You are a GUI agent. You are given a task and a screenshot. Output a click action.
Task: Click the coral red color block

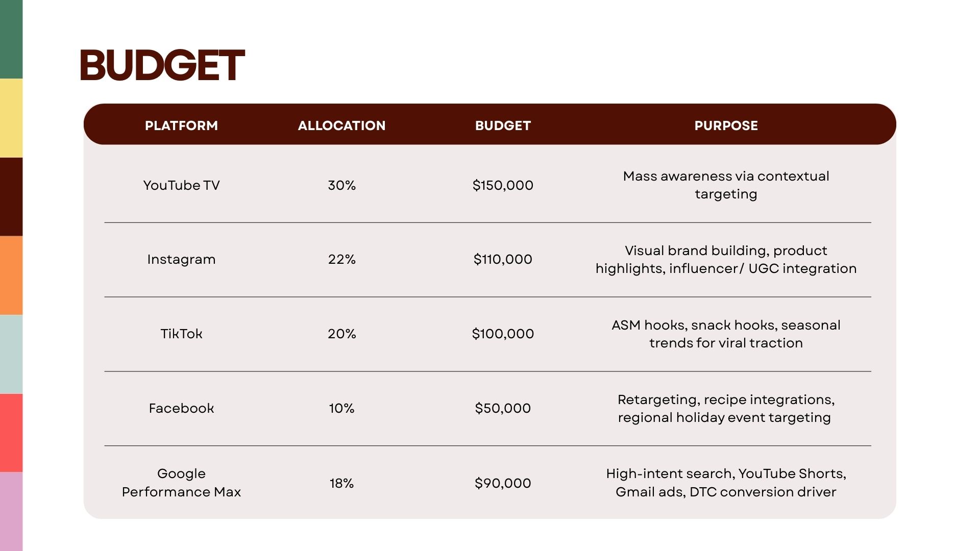click(11, 433)
